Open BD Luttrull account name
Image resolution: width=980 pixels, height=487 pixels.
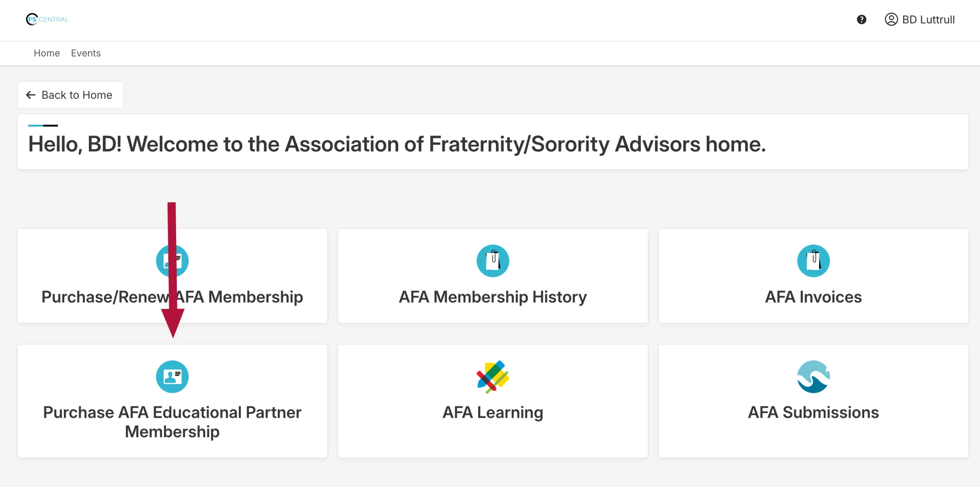pyautogui.click(x=928, y=20)
